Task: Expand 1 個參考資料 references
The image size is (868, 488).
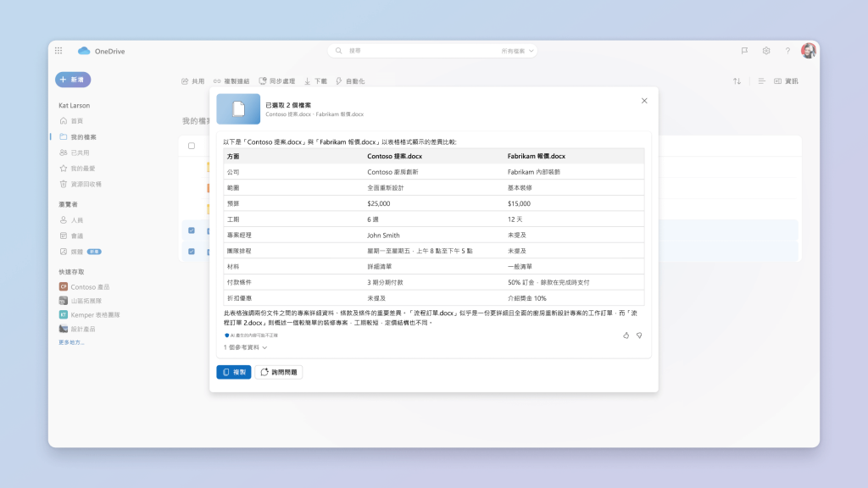Action: click(245, 347)
